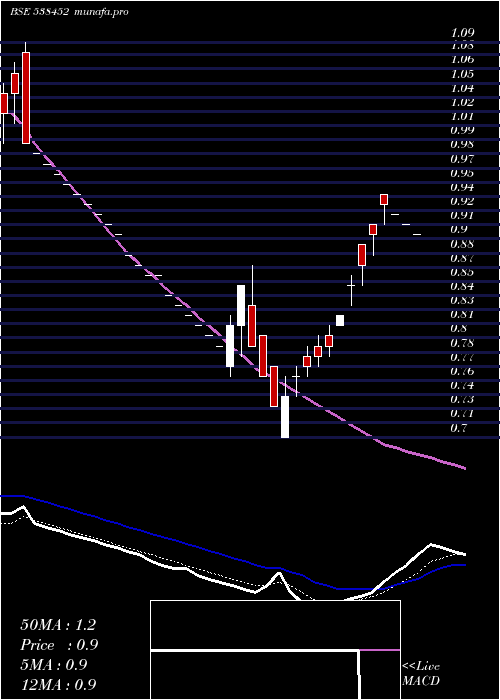Click the red candle at 0.88

coord(362,255)
